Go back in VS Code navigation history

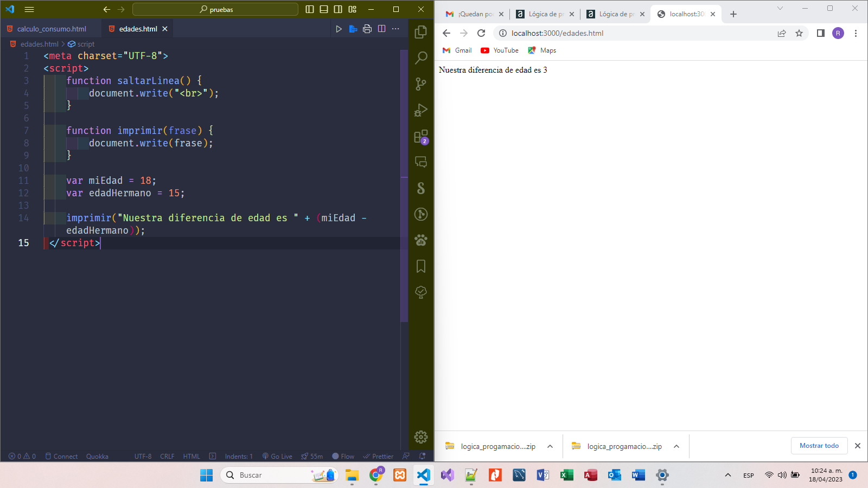(107, 9)
